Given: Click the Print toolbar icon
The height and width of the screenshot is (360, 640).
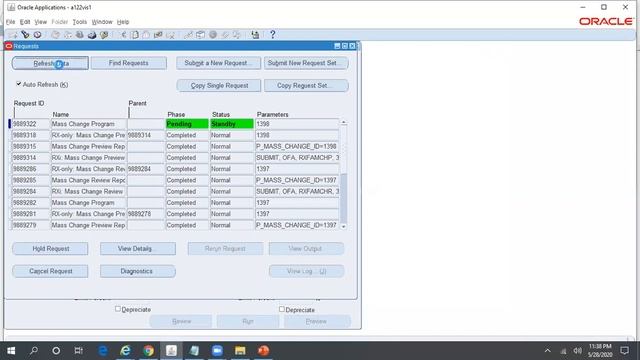Looking at the screenshot, I should (x=92, y=35).
